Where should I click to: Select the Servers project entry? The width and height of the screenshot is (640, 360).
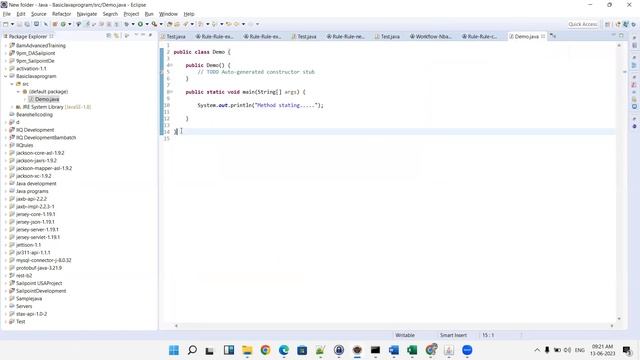click(24, 306)
